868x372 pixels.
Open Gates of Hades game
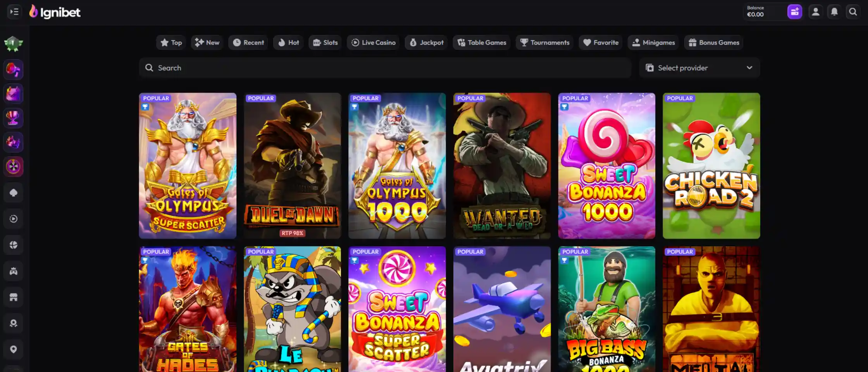188,309
